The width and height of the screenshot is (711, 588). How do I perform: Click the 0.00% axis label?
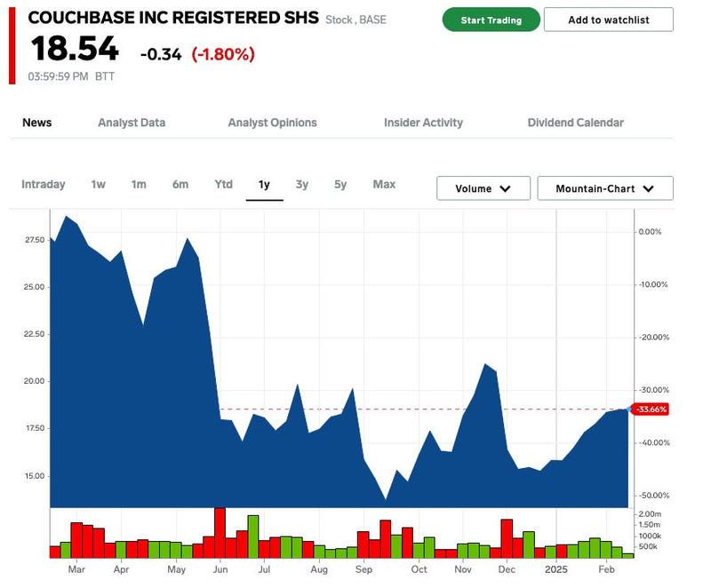(x=650, y=232)
